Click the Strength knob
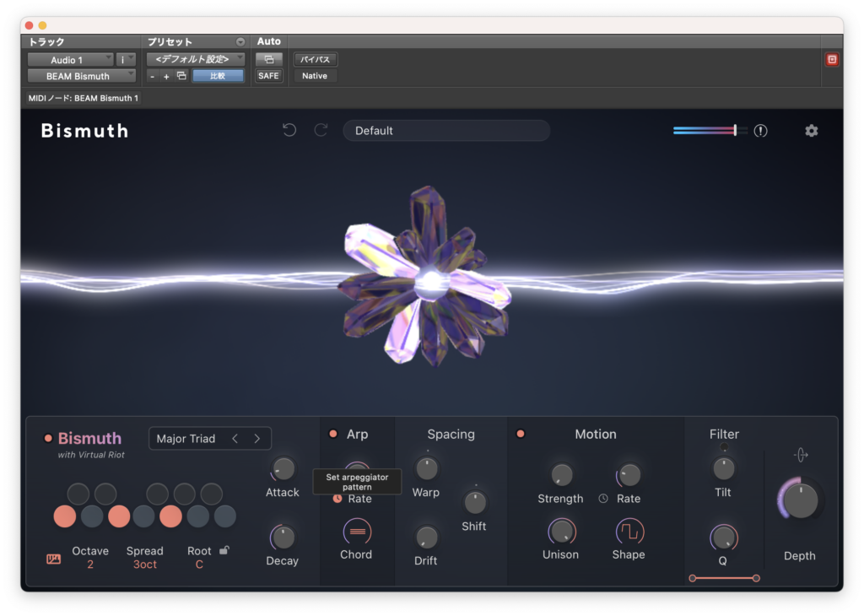 (x=561, y=474)
